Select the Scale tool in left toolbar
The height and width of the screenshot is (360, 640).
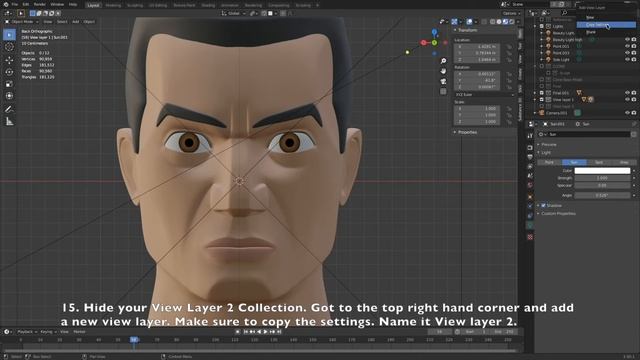pos(9,84)
